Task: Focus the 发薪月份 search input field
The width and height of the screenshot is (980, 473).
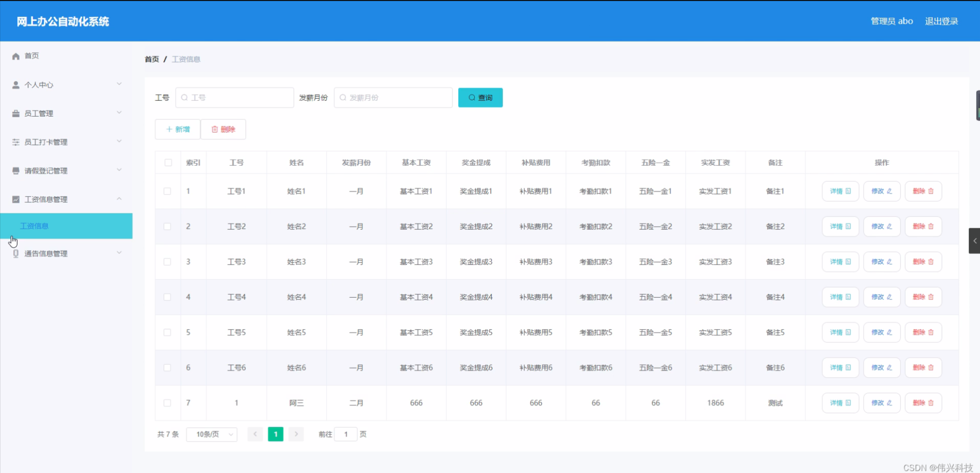Action: click(393, 98)
